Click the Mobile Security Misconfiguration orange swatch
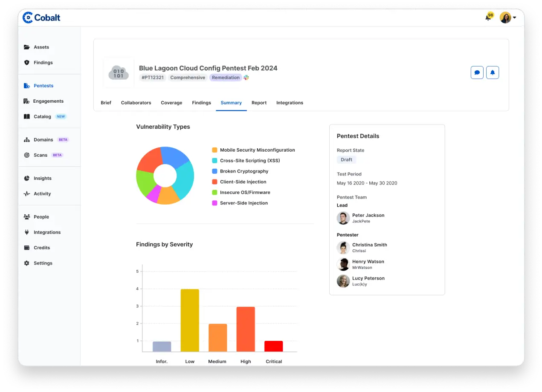 coord(214,150)
